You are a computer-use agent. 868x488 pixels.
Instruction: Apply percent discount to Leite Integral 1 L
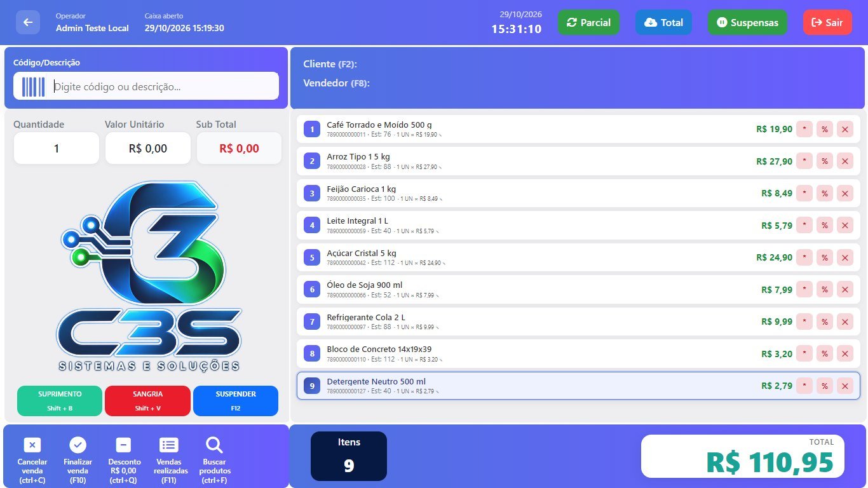[x=825, y=226]
